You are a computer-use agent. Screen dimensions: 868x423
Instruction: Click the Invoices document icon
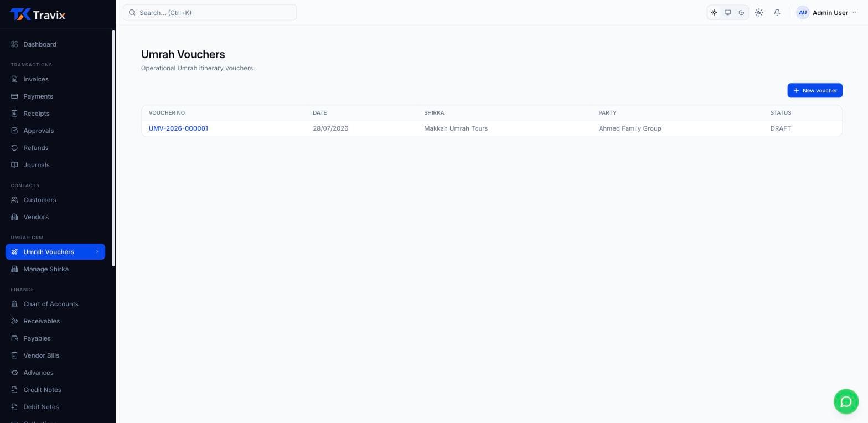(14, 79)
